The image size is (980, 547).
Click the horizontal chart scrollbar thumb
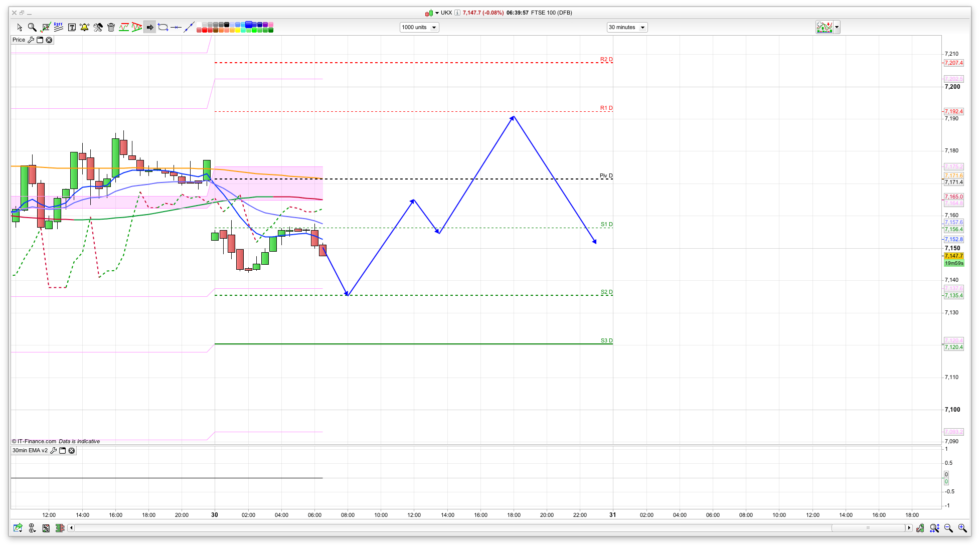868,528
